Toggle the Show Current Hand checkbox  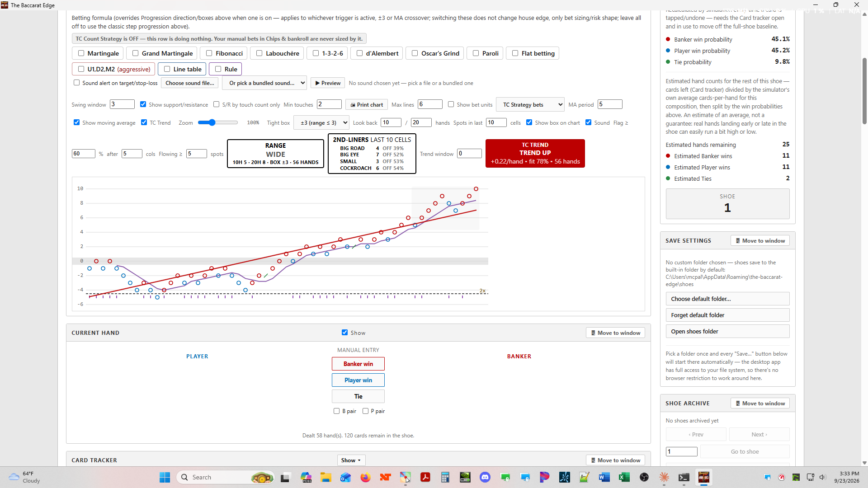tap(344, 333)
